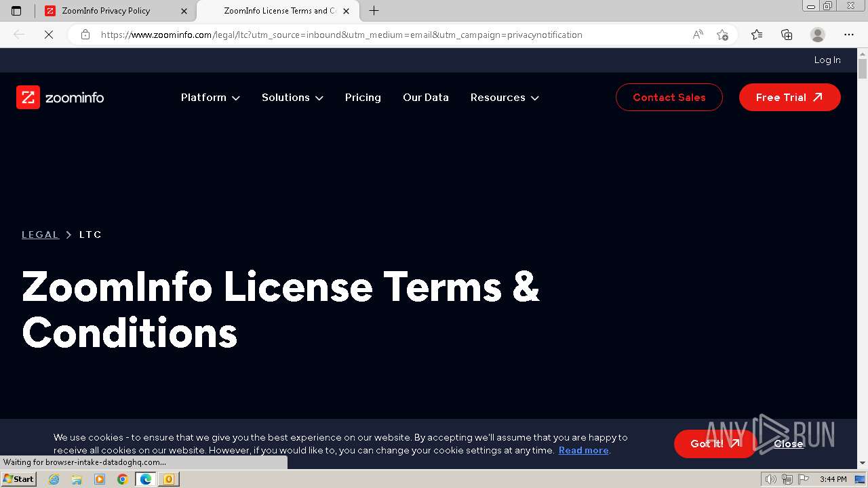
Task: Open the Windows Start menu
Action: coord(19,479)
